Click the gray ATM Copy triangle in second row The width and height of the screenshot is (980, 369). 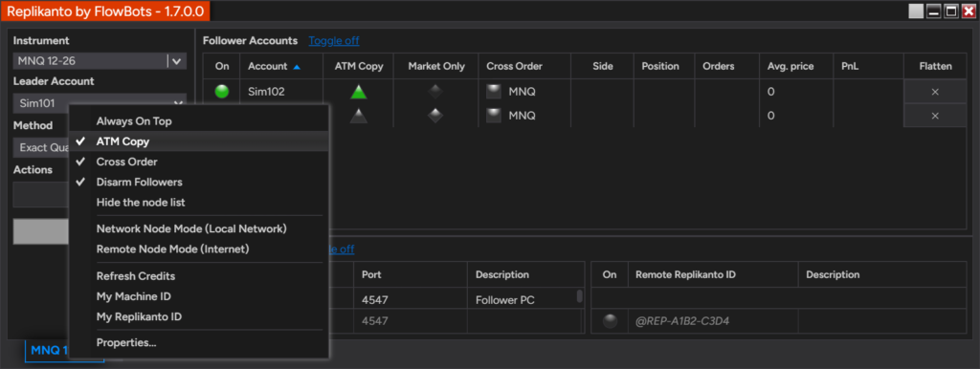359,116
